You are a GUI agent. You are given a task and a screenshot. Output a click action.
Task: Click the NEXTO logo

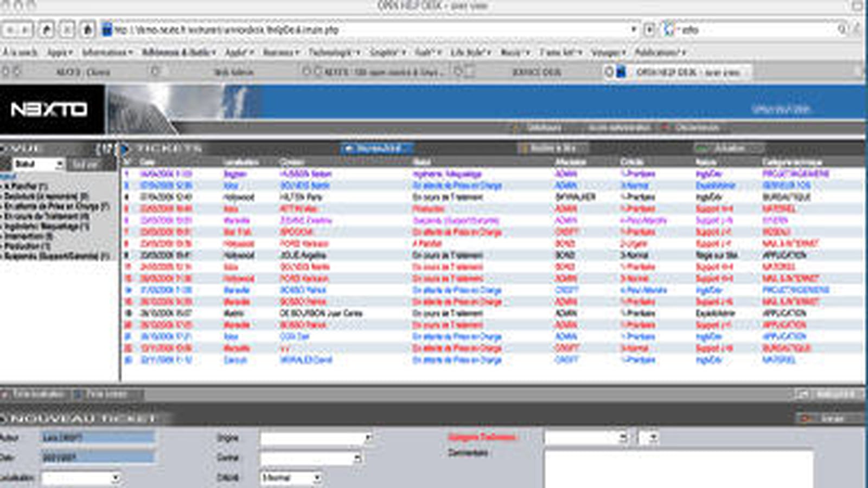[x=49, y=110]
